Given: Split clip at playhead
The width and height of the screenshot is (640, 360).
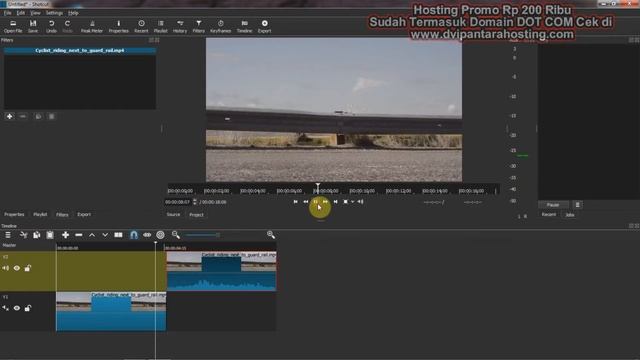Looking at the screenshot, I should coord(118,235).
